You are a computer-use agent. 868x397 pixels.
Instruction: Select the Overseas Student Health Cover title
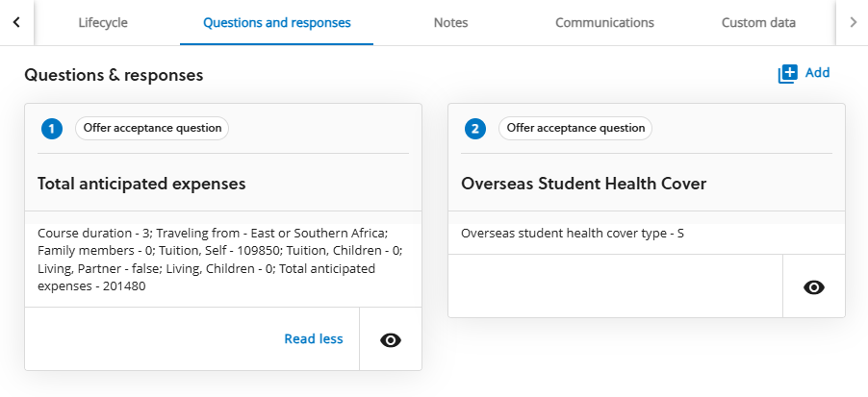tap(584, 184)
